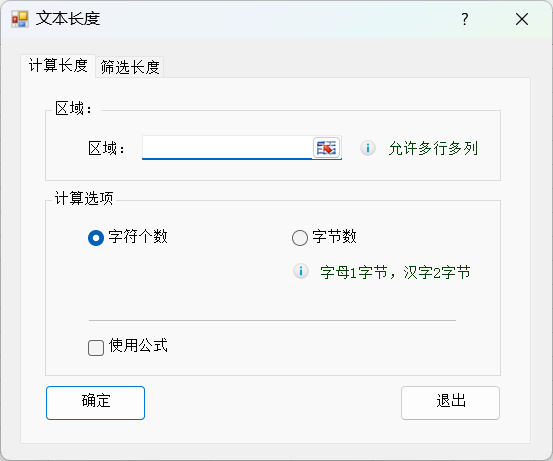The height and width of the screenshot is (461, 553).
Task: Click the info icon beside 字母1字节，汉字2字节
Action: click(x=301, y=271)
